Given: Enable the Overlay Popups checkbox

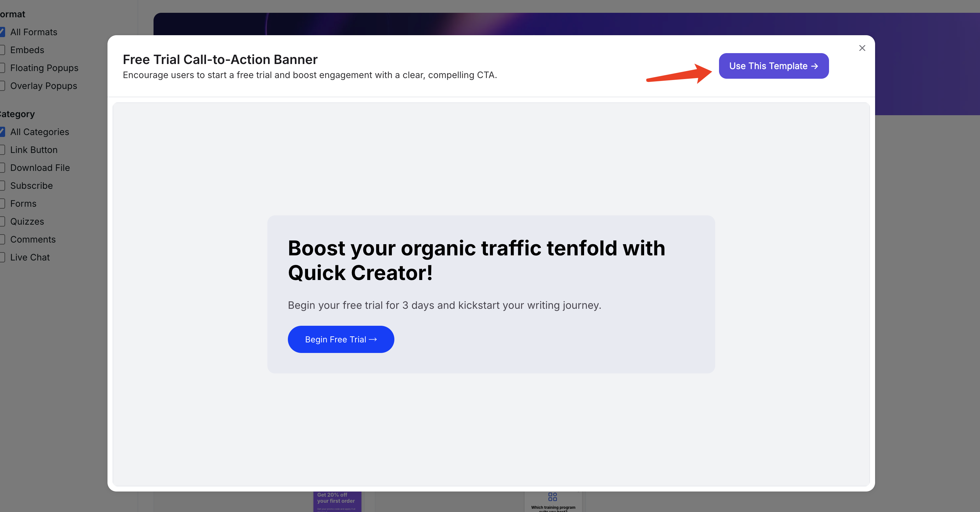Looking at the screenshot, I should (2, 86).
